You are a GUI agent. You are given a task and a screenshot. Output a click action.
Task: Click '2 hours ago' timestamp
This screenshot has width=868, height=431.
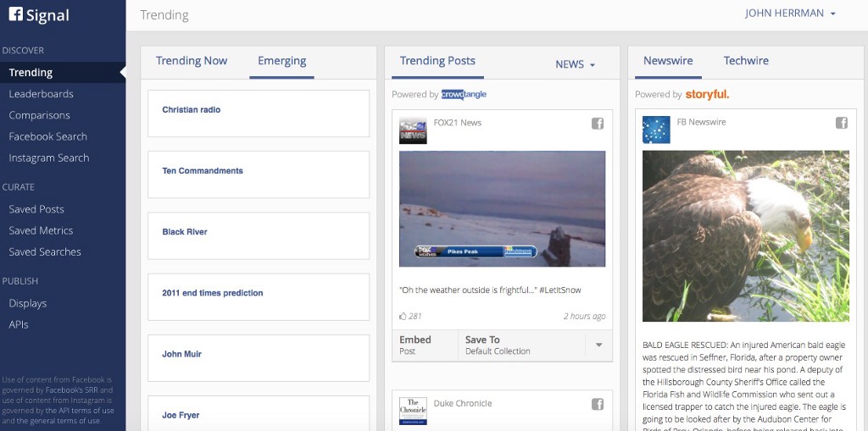[585, 317]
